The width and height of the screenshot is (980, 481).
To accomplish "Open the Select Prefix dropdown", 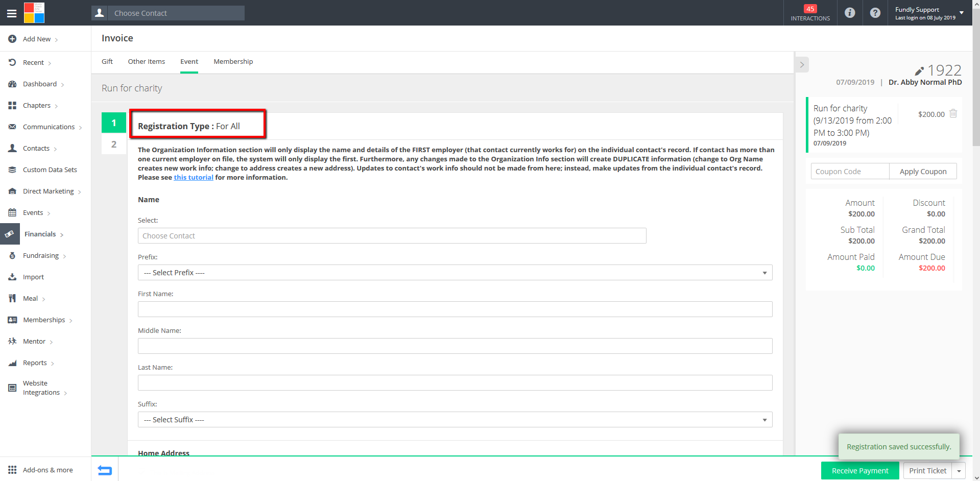I will coord(455,273).
